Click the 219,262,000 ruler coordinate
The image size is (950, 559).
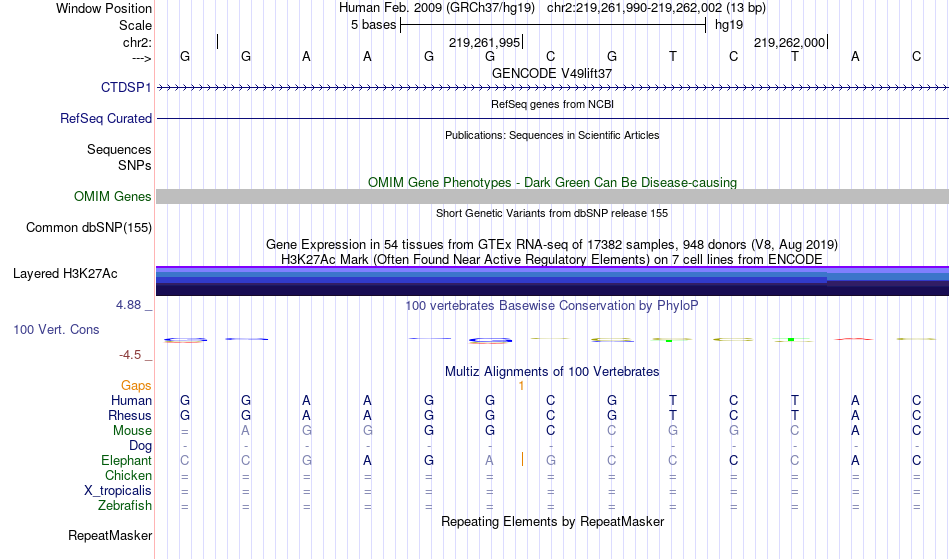789,42
